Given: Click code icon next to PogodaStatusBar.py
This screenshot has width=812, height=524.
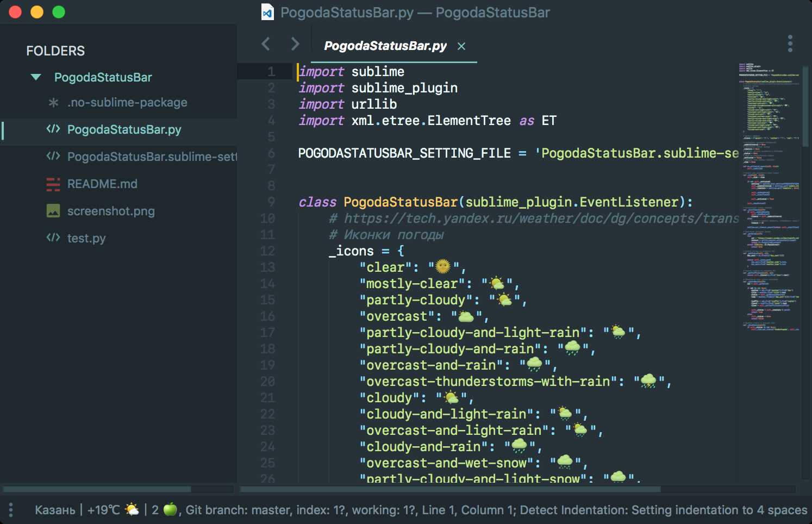Looking at the screenshot, I should 53,129.
